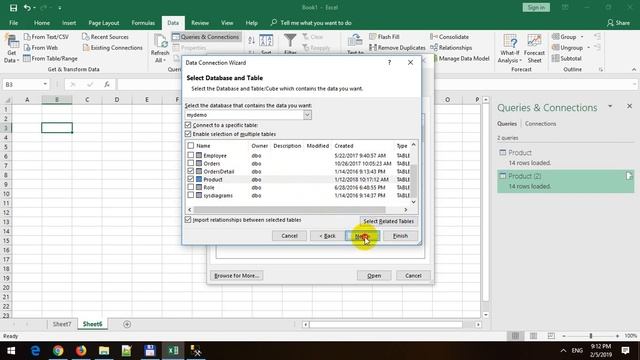The width and height of the screenshot is (640, 360).
Task: Open Relationships tool
Action: click(451, 47)
